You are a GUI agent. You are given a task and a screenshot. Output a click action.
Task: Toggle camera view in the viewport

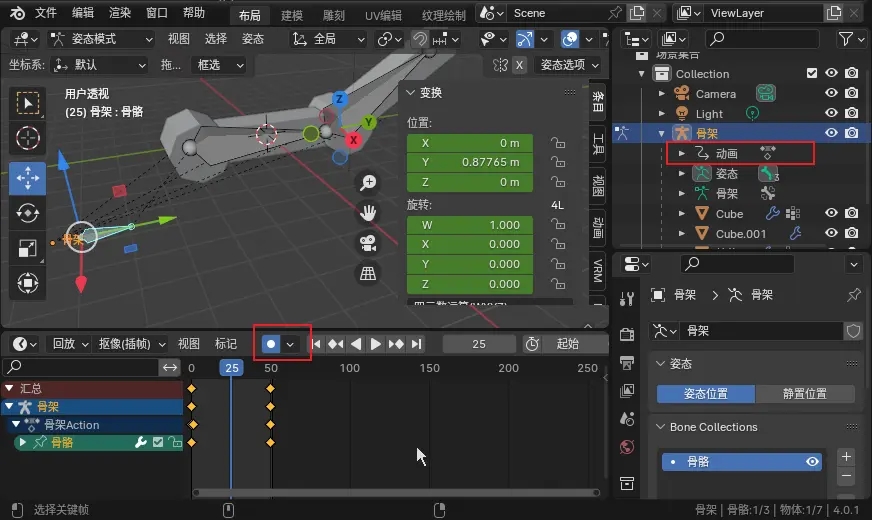(368, 243)
